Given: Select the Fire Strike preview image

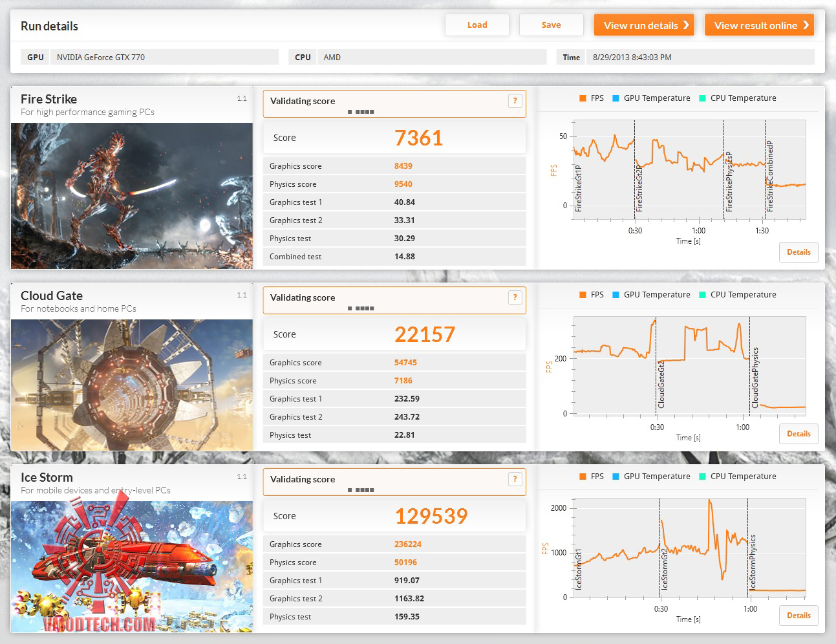Looking at the screenshot, I should coord(132,196).
